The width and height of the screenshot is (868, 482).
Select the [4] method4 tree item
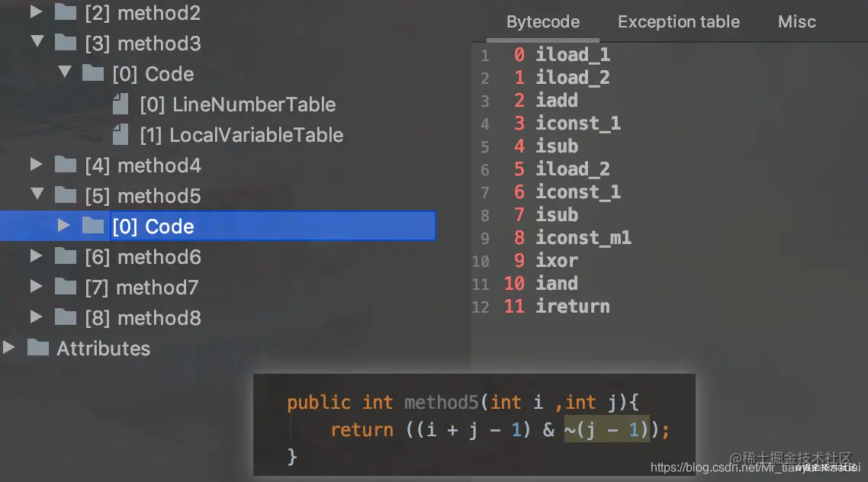143,165
